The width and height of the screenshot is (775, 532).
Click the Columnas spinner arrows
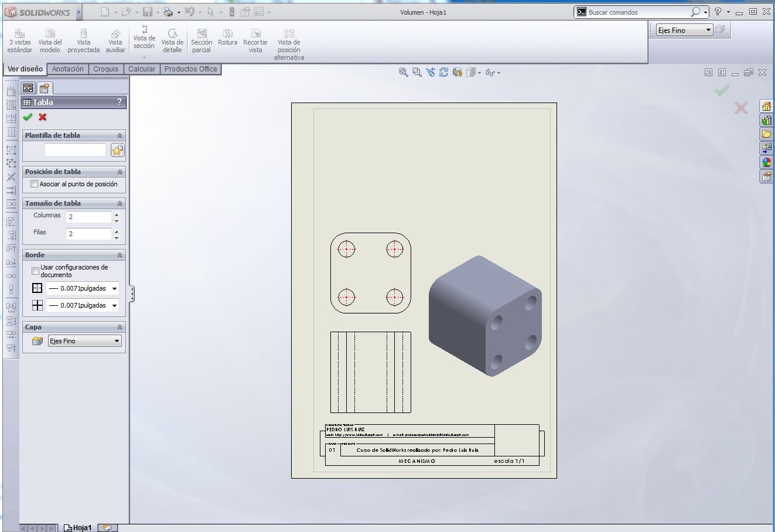pos(117,217)
